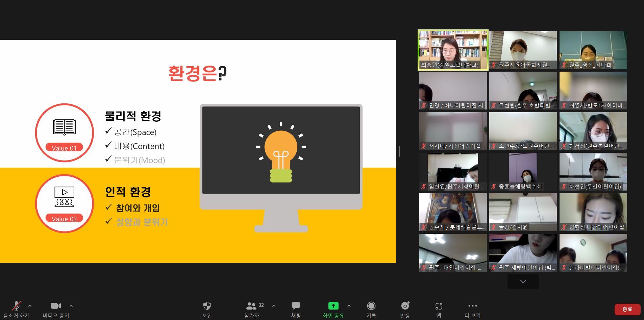Click muted mic icon on 중흥늘해랑백수희 tile
The height and width of the screenshot is (320, 644).
tap(494, 187)
